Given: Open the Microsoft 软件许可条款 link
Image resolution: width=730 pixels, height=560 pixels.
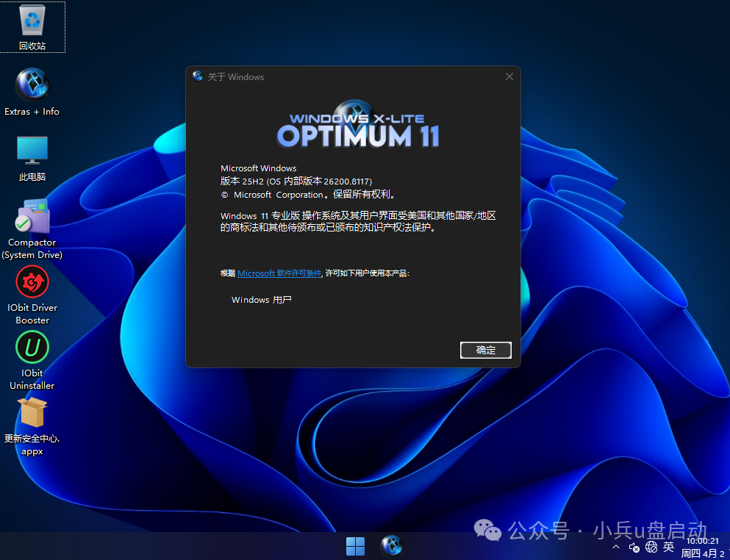Looking at the screenshot, I should (279, 273).
